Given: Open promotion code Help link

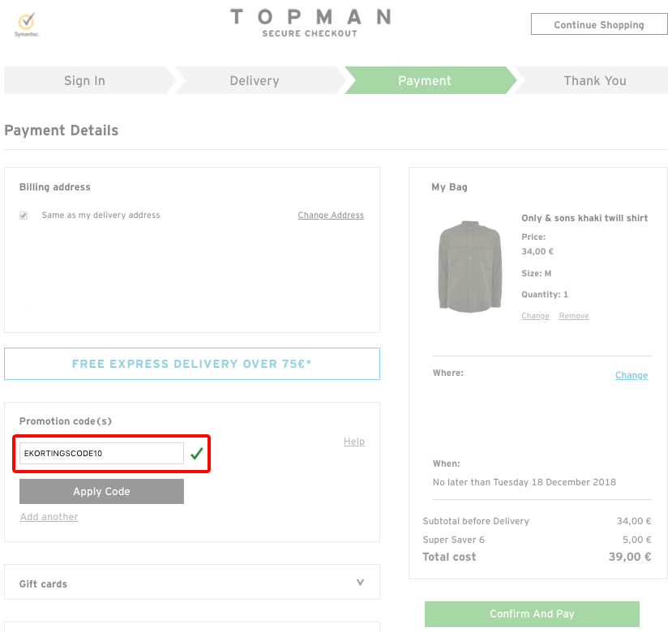Looking at the screenshot, I should 354,442.
